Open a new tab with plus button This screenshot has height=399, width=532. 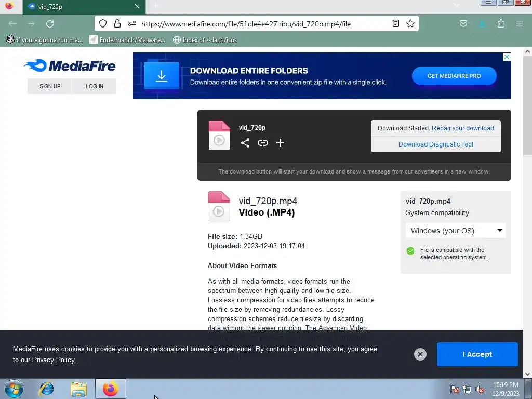[x=155, y=6]
